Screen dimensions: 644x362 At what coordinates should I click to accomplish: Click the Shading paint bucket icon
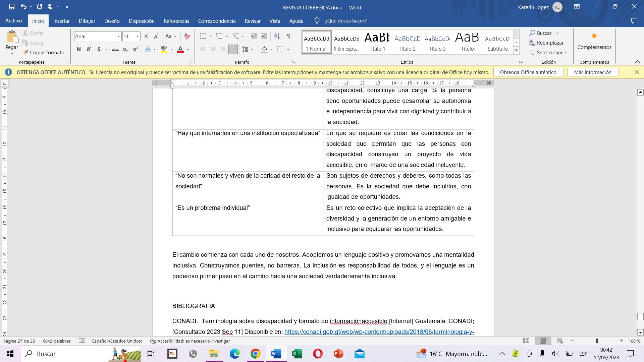[x=264, y=49]
